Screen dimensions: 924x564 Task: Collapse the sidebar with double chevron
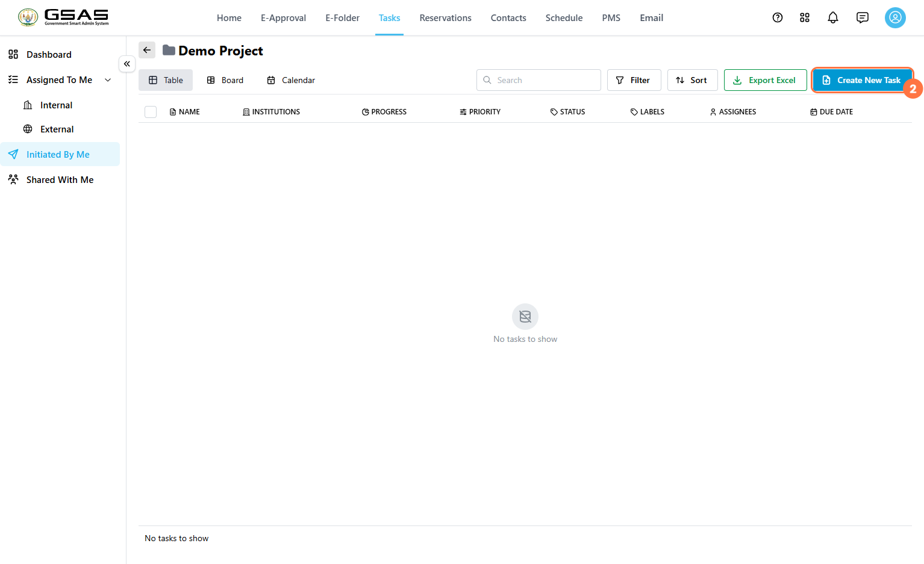(126, 64)
